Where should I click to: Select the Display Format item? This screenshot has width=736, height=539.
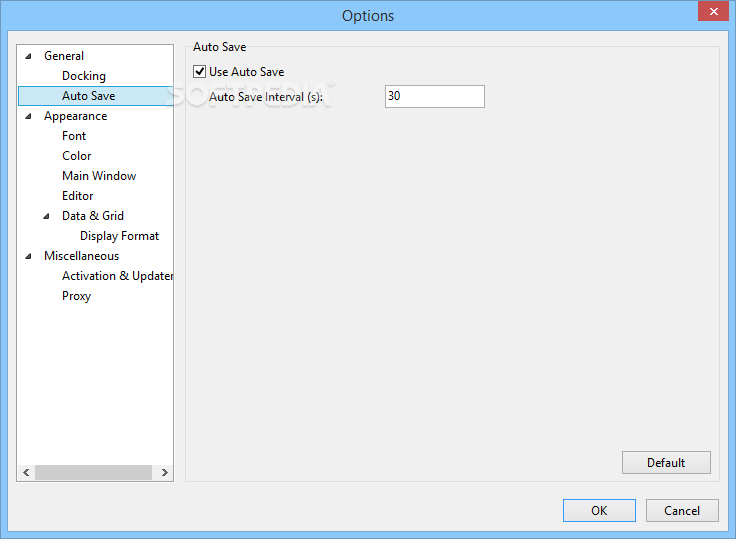click(x=120, y=236)
